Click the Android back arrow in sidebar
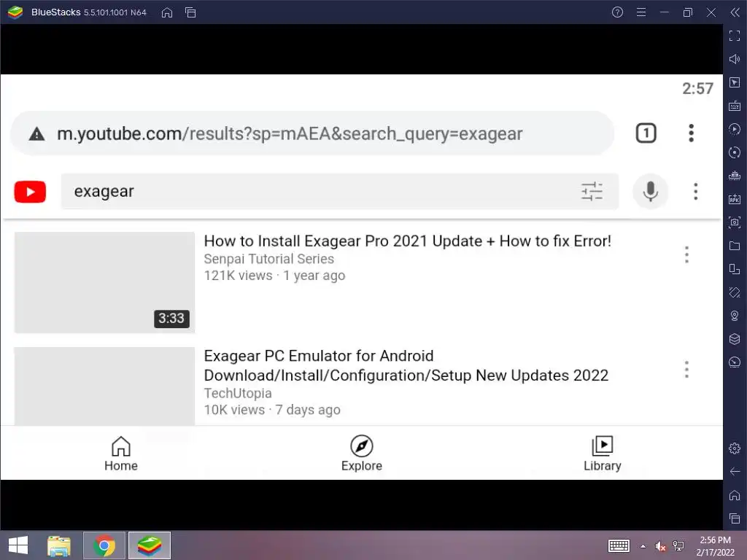 734,472
